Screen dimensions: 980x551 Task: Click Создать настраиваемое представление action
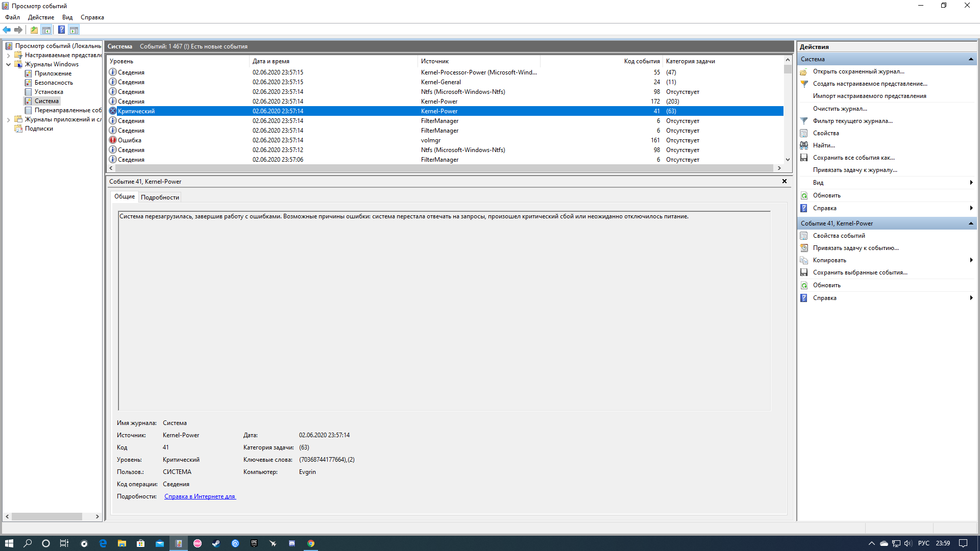coord(870,84)
